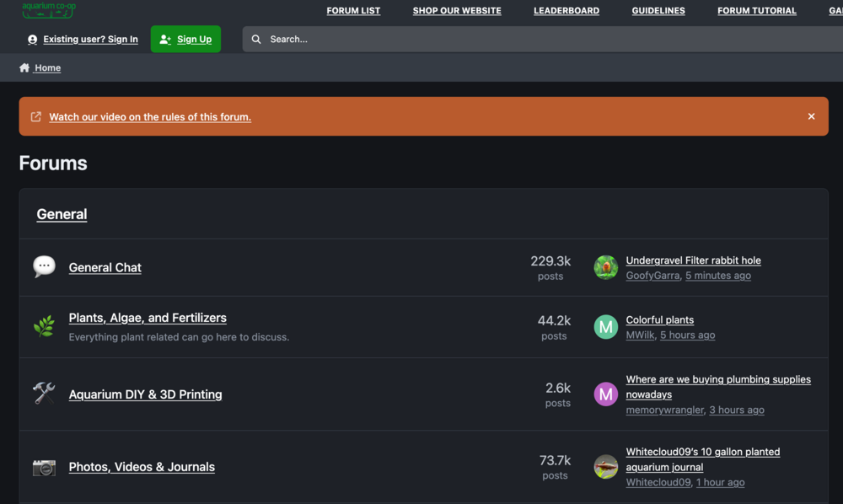Screen dimensions: 843x504
Task: Click the camera icon for Photos forum
Action: click(x=44, y=467)
